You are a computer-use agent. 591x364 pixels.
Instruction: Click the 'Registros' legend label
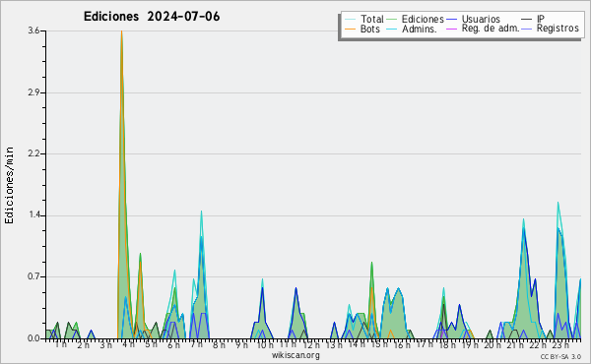pos(558,29)
